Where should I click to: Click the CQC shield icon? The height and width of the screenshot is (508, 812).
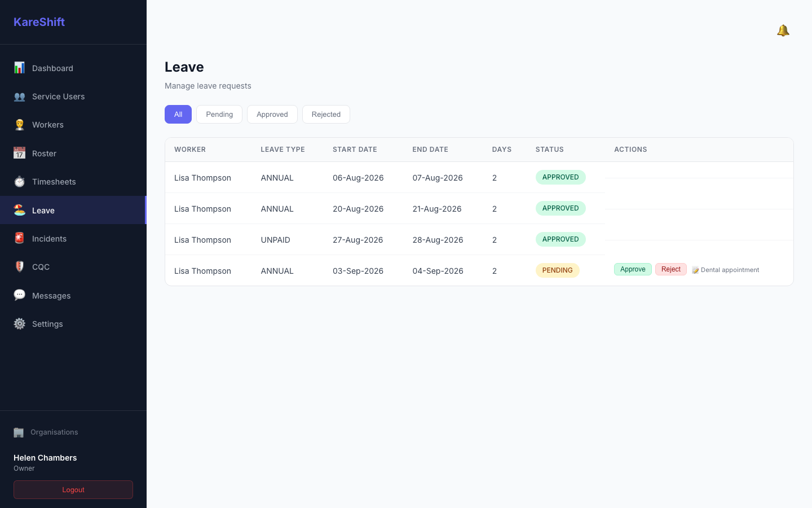point(20,266)
